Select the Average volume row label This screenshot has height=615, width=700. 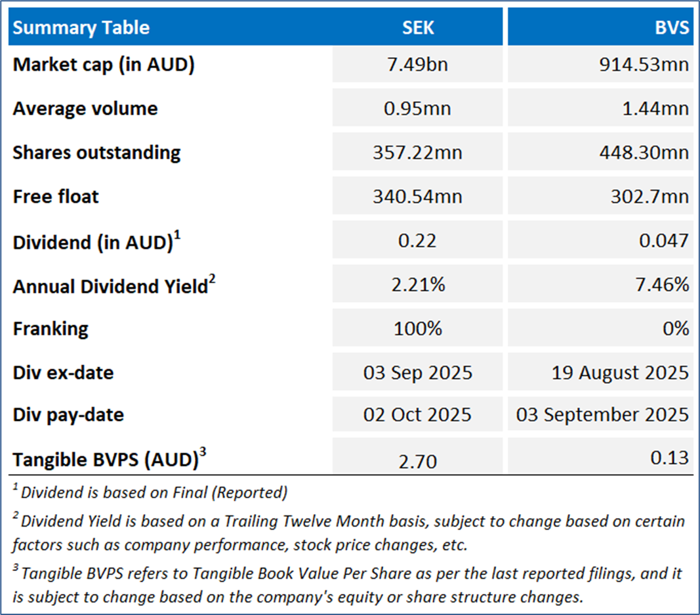85,108
